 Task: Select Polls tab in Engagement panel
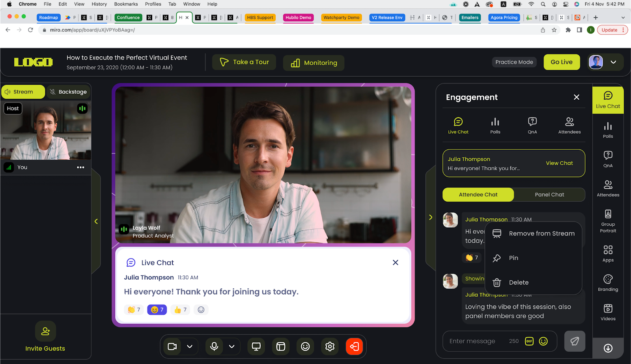pyautogui.click(x=495, y=126)
